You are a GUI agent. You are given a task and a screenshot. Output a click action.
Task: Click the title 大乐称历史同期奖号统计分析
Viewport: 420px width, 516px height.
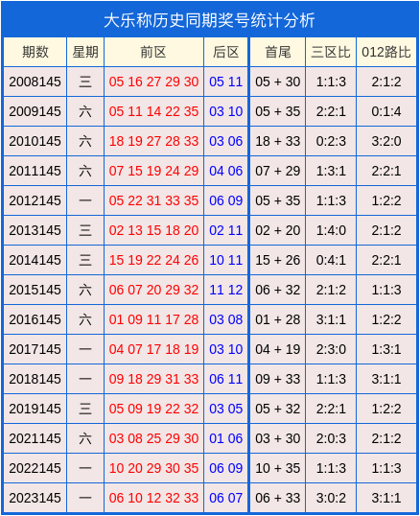[x=209, y=20]
